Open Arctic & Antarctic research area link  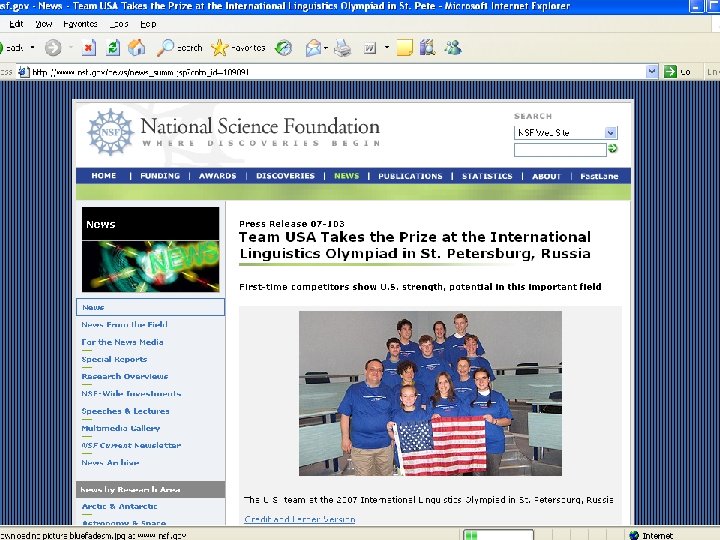click(119, 506)
